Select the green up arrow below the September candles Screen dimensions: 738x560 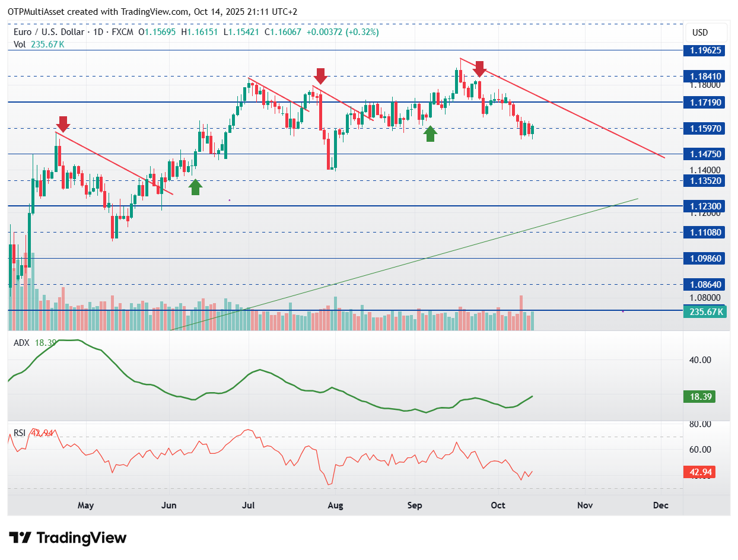tap(431, 133)
